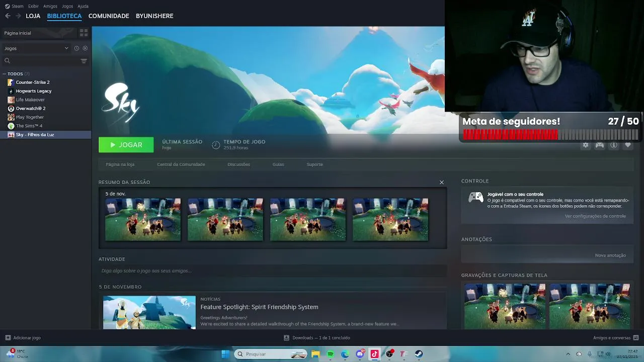Switch to the BIBLIOTECA tab
This screenshot has height=362, width=644.
[64, 16]
